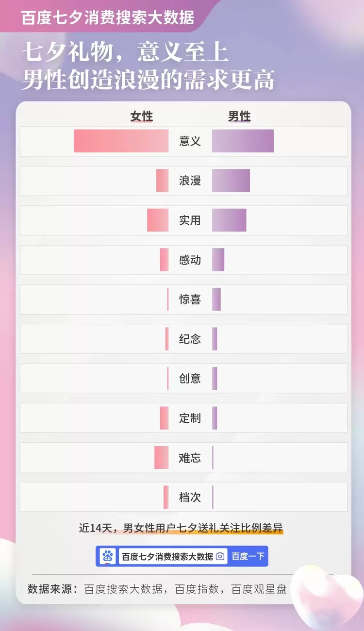This screenshot has width=364, height=631.
Task: Select the 女性 column header
Action: click(141, 116)
